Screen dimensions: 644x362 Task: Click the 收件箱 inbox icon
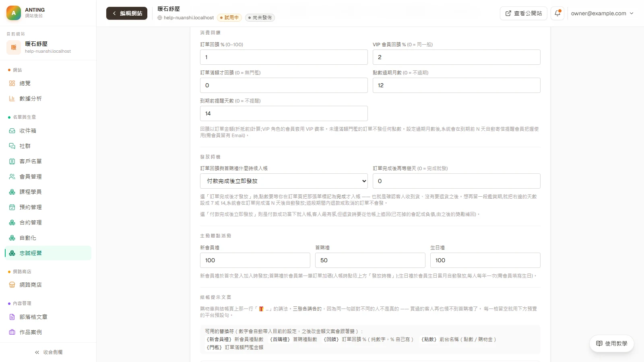coord(12,131)
